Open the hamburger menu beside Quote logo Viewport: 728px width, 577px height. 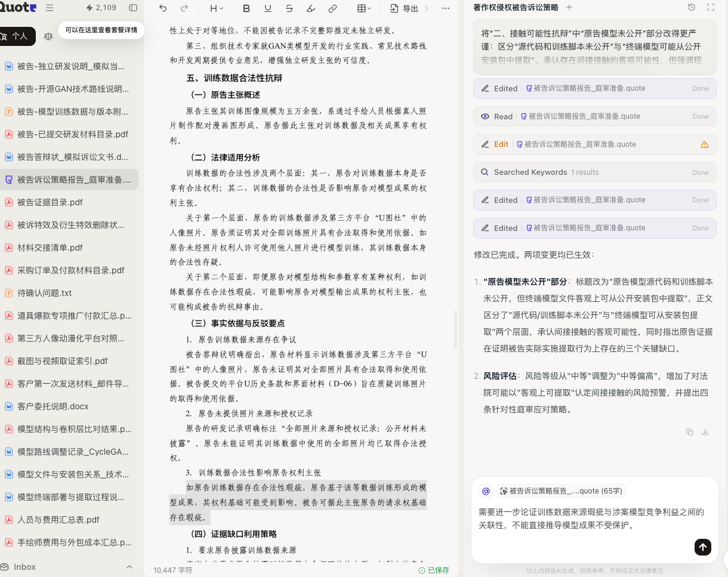tap(50, 8)
